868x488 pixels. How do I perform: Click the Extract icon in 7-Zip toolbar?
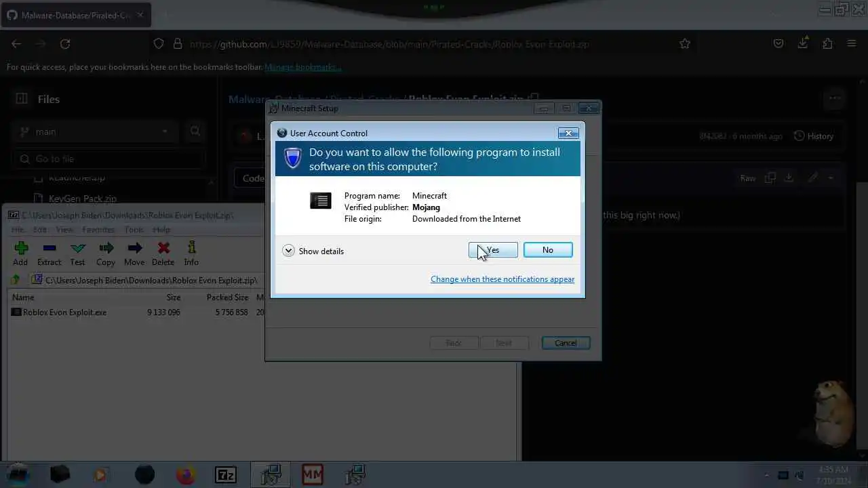pos(49,254)
